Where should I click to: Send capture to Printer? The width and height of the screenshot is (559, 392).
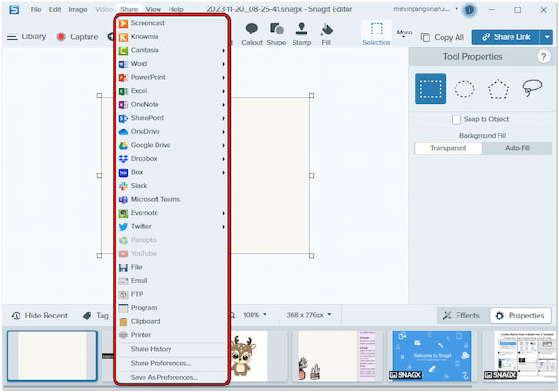click(x=172, y=334)
